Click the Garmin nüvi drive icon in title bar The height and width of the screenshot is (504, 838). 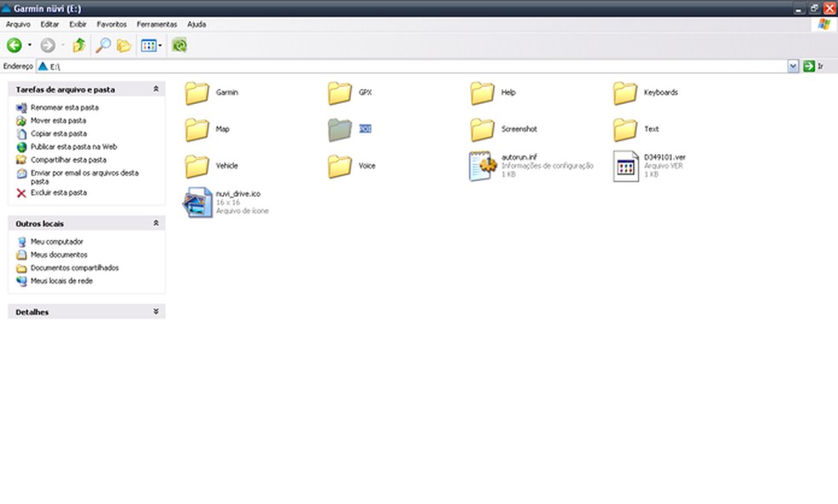(x=6, y=9)
